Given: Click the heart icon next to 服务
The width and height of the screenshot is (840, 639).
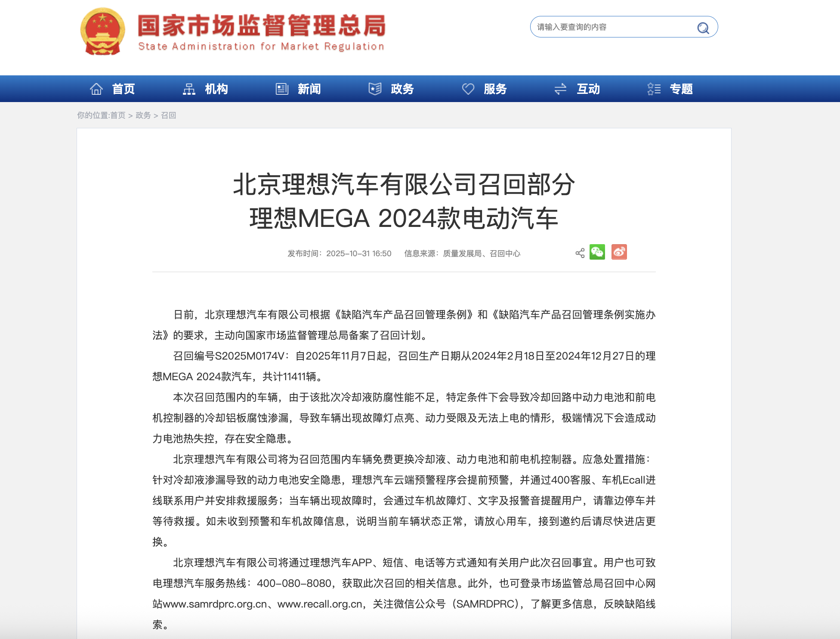Looking at the screenshot, I should [x=469, y=88].
